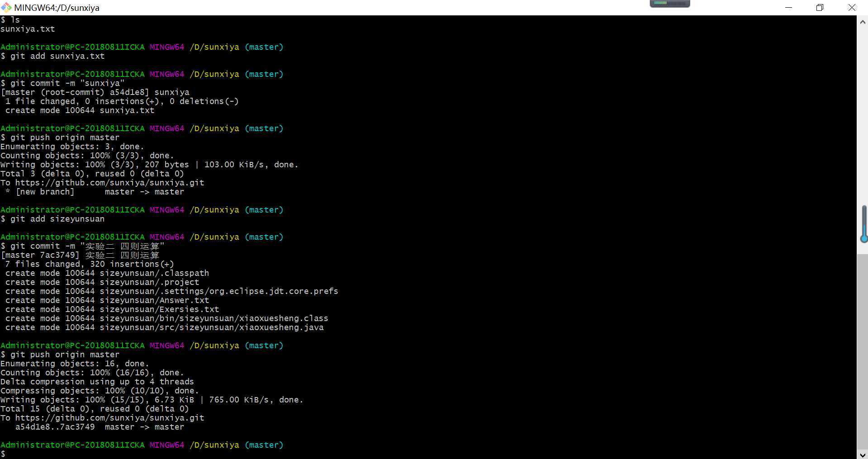Click the 'git commit -m "sunxiya"' command line
Image resolution: width=868 pixels, height=459 pixels.
(x=62, y=83)
